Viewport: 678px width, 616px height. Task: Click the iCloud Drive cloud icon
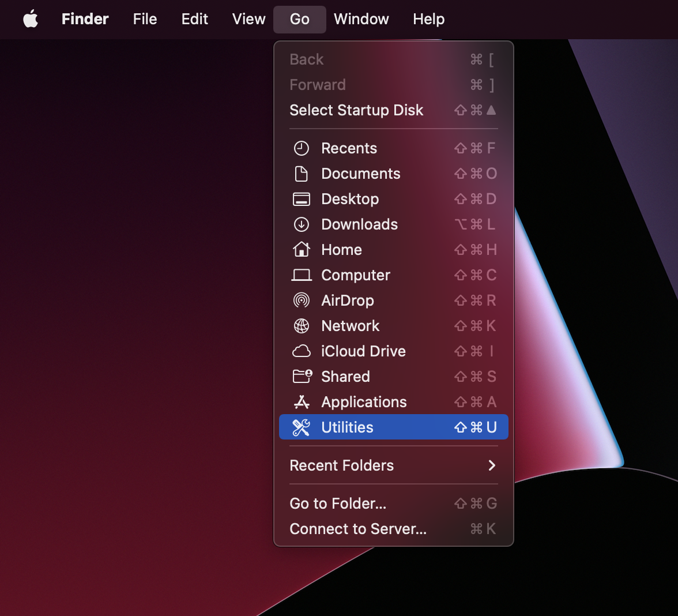302,351
